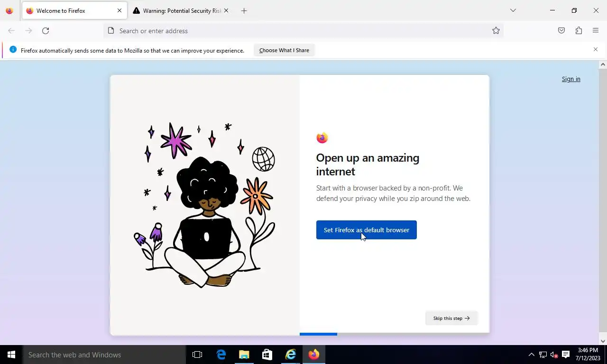Open the Firefox application hamburger menu

(x=596, y=31)
